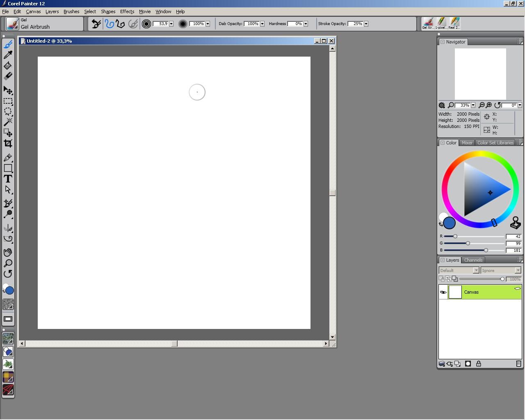Select the Rotate Page tool
The image size is (525, 420).
(x=8, y=274)
